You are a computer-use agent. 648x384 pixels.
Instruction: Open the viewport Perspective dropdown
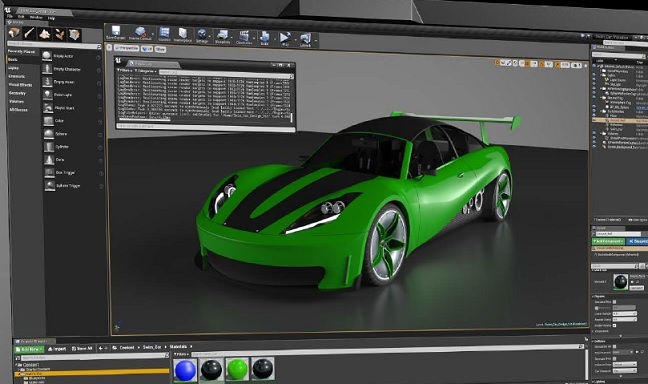(x=127, y=48)
